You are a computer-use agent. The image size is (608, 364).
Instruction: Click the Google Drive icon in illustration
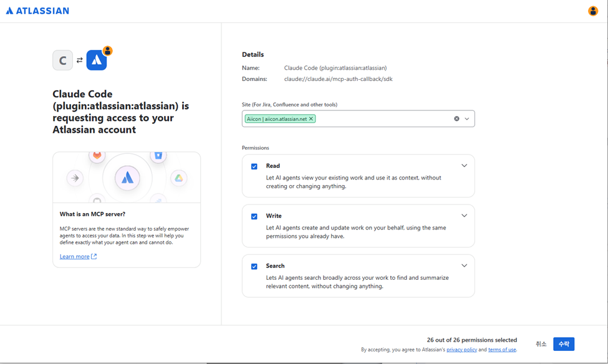tap(179, 178)
